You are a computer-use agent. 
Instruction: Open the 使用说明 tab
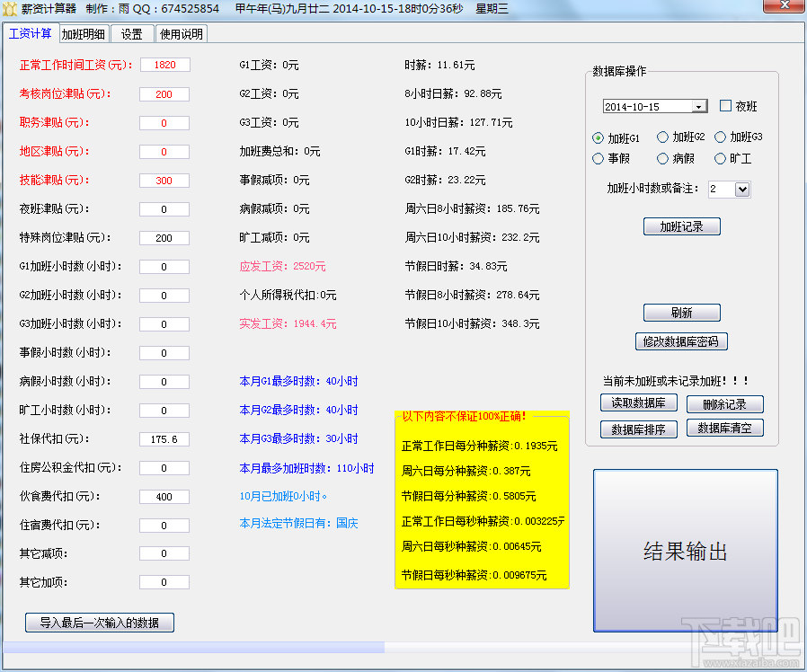pos(182,34)
